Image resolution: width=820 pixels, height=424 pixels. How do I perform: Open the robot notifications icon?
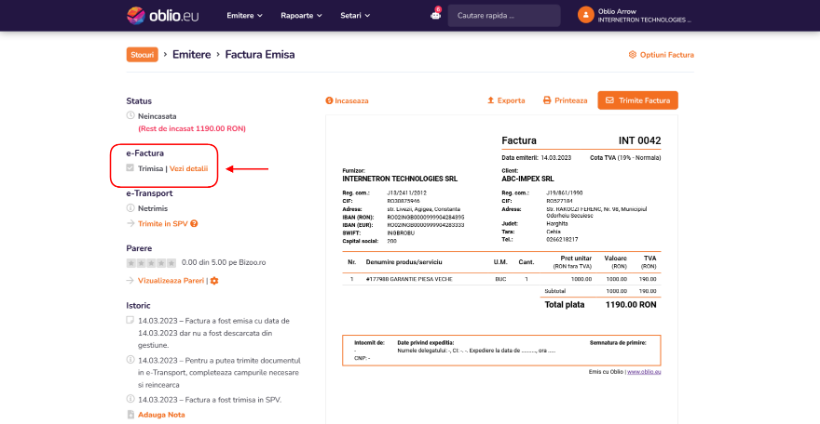(x=435, y=15)
